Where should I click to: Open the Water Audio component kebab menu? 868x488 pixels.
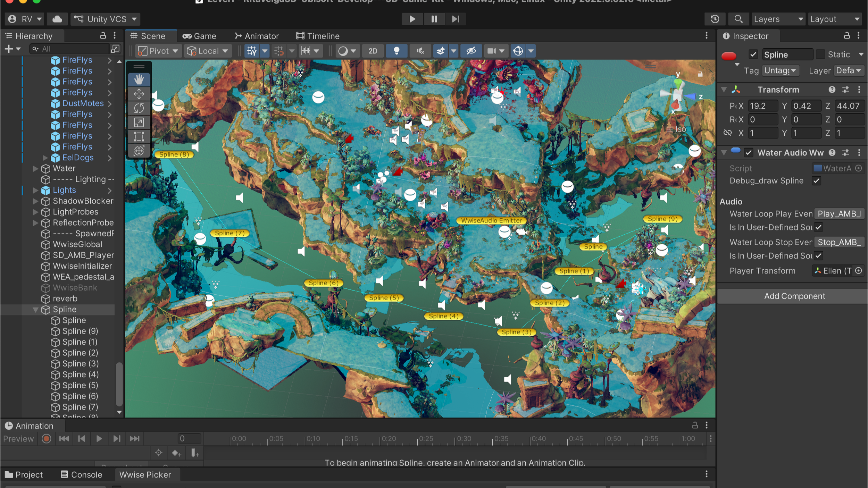click(x=859, y=153)
